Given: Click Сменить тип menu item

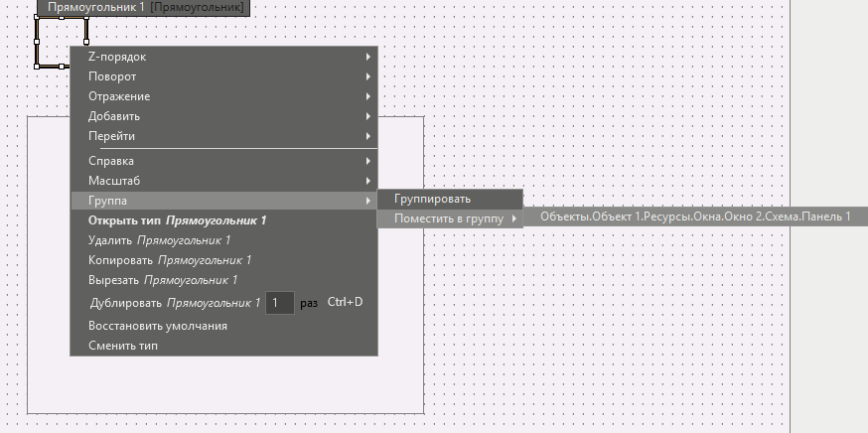Looking at the screenshot, I should click(122, 346).
